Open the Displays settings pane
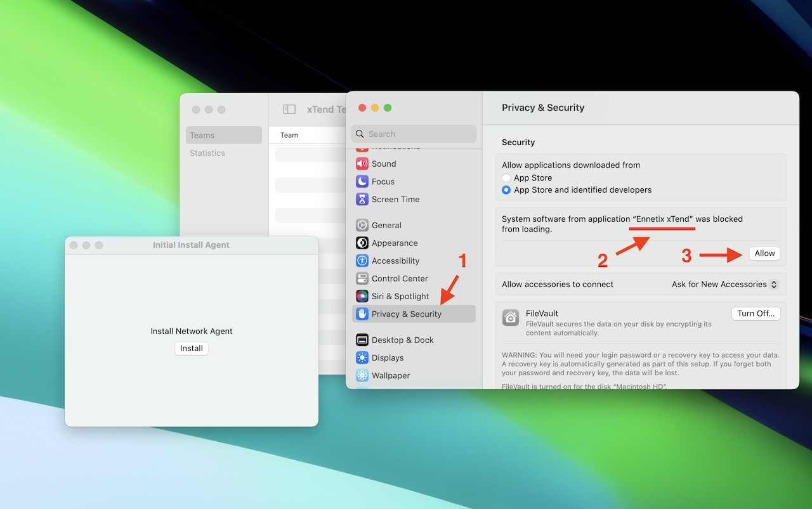The width and height of the screenshot is (812, 509). click(x=414, y=358)
